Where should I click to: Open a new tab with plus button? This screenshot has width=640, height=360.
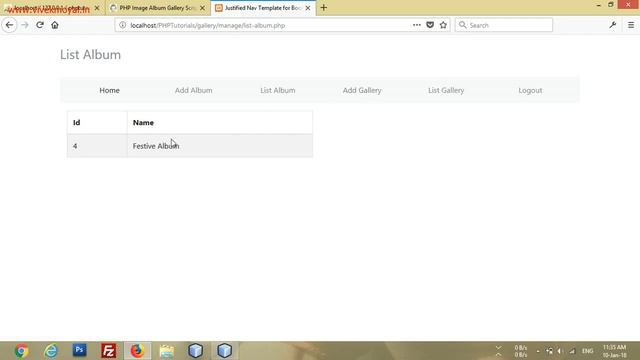(324, 7)
